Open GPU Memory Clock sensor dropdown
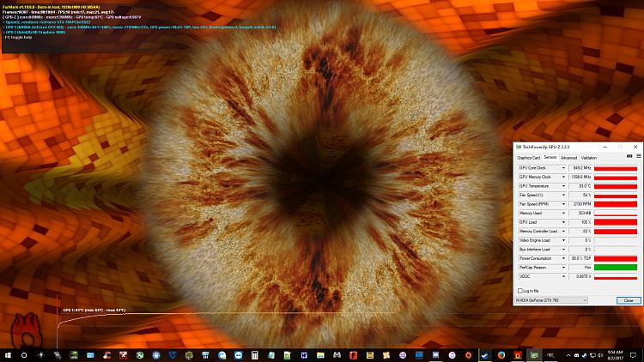Viewport: 644px width, 362px height. 563,177
